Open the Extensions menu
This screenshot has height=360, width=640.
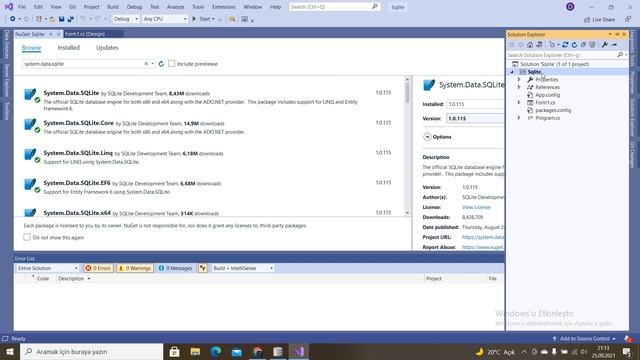pos(224,7)
